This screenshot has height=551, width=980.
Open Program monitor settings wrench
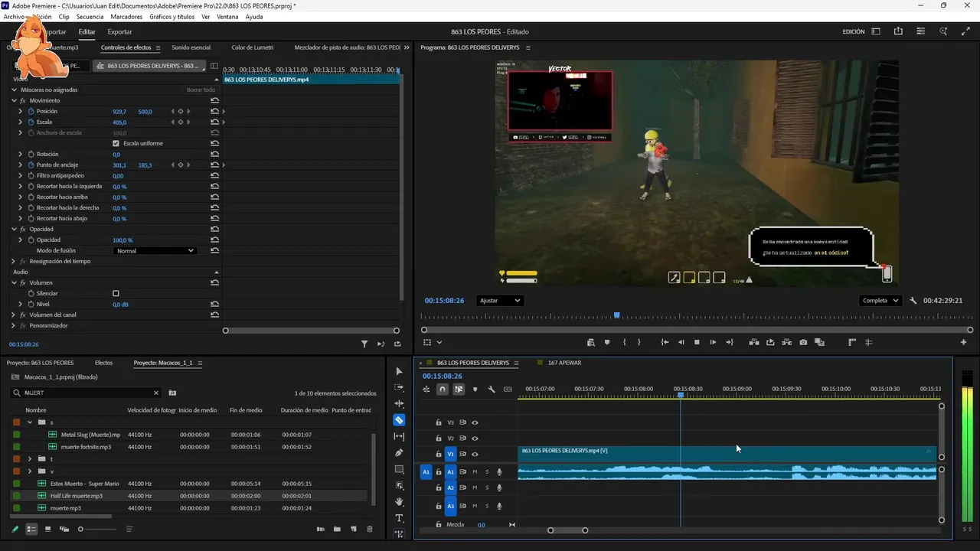coord(913,301)
